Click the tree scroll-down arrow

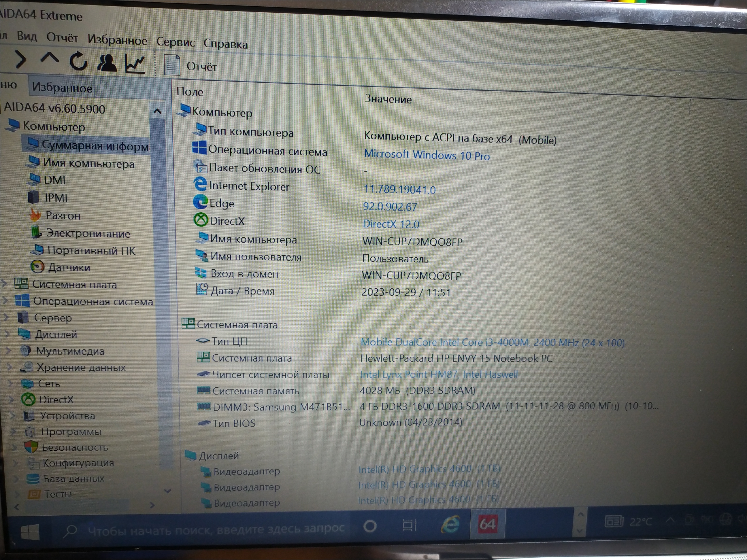tap(167, 491)
